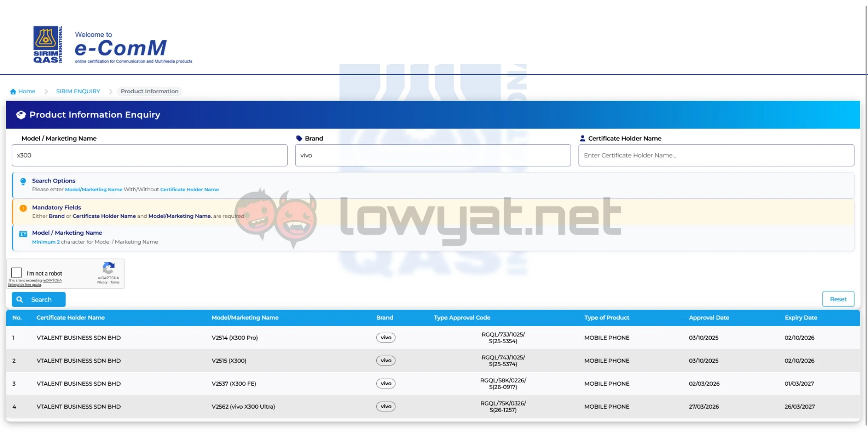Click into the Brand input containing vivo
Screen dimensions: 868x432
click(433, 155)
